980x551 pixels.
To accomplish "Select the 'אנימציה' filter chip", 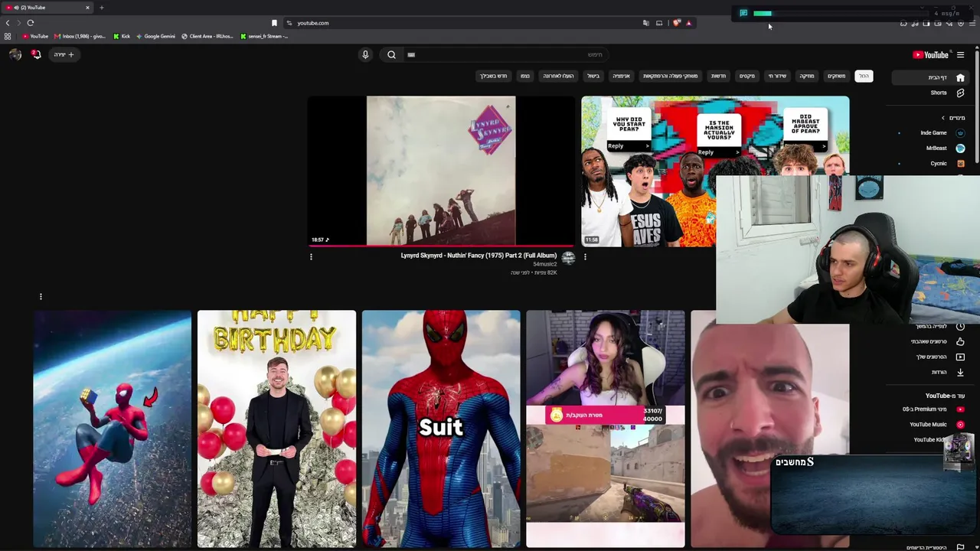I will (x=621, y=76).
